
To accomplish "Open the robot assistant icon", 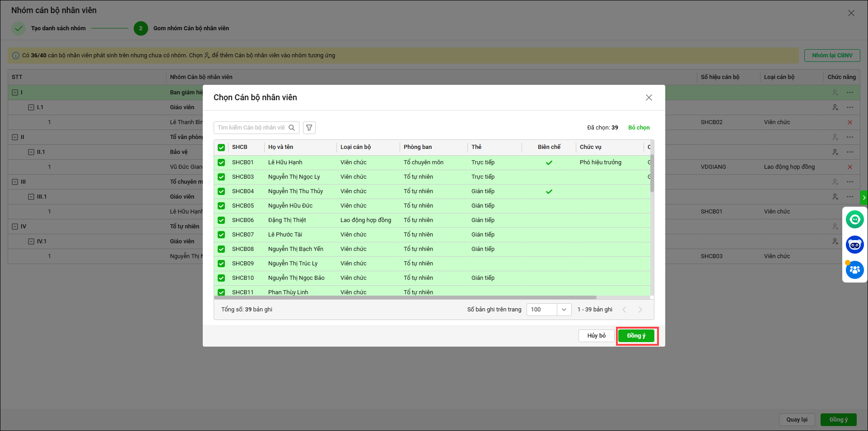I will click(x=854, y=245).
